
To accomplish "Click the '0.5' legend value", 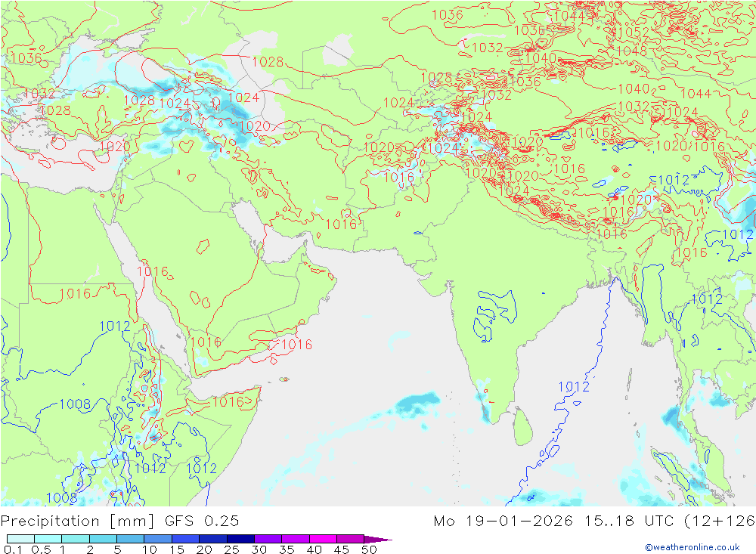I will [x=41, y=549].
